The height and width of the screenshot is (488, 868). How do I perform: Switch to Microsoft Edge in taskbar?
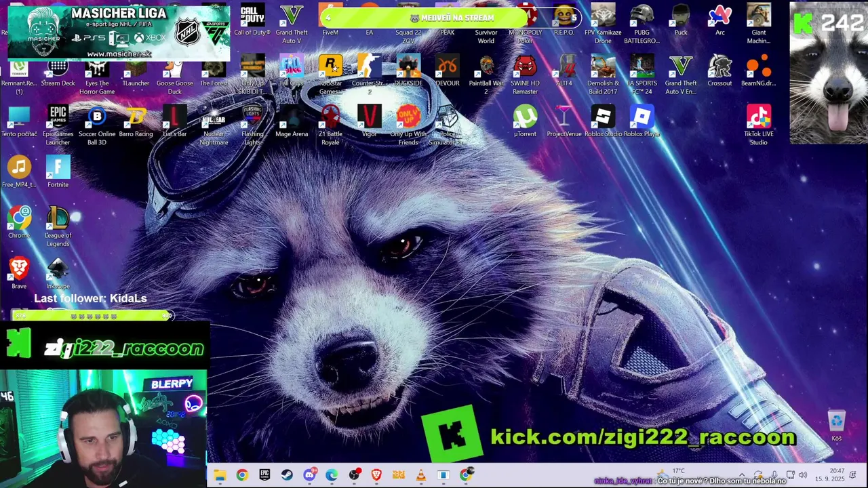click(x=332, y=475)
